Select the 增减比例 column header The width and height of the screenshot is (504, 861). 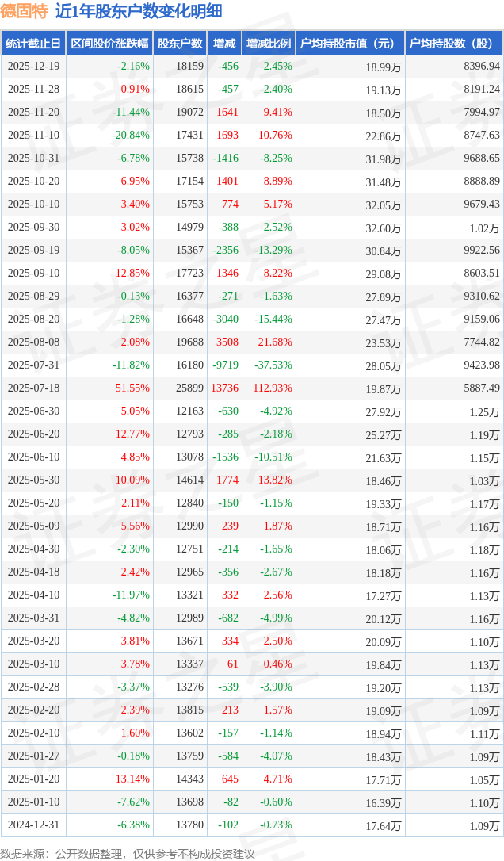pos(268,44)
